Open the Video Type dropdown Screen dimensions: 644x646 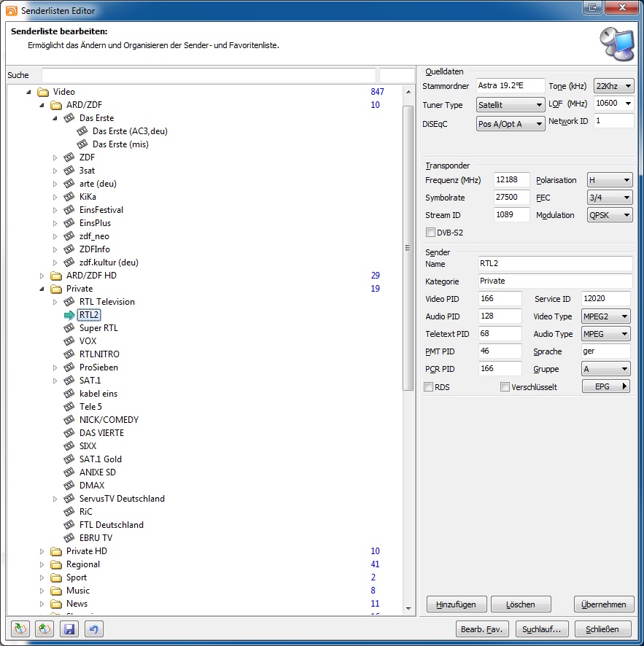pyautogui.click(x=605, y=316)
